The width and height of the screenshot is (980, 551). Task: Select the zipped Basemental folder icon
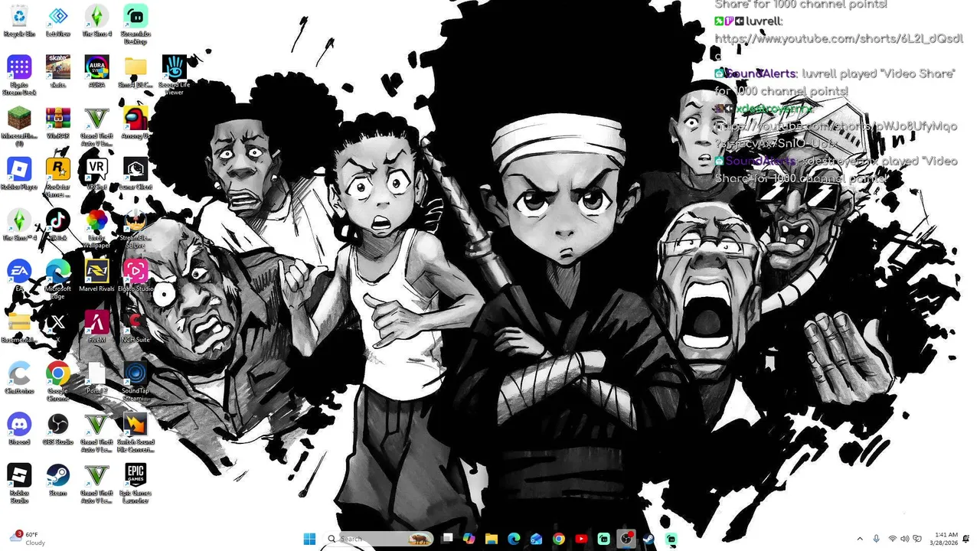pyautogui.click(x=19, y=326)
